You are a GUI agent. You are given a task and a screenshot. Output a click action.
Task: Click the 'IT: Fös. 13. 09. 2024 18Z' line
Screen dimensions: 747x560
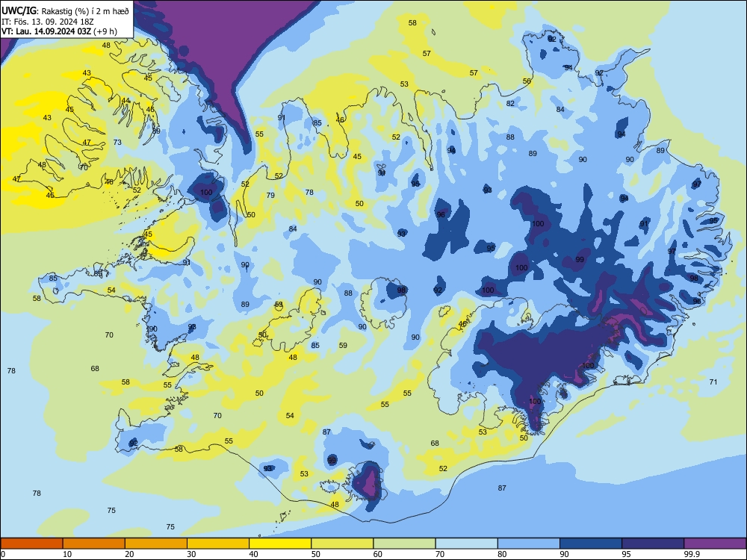coord(48,22)
